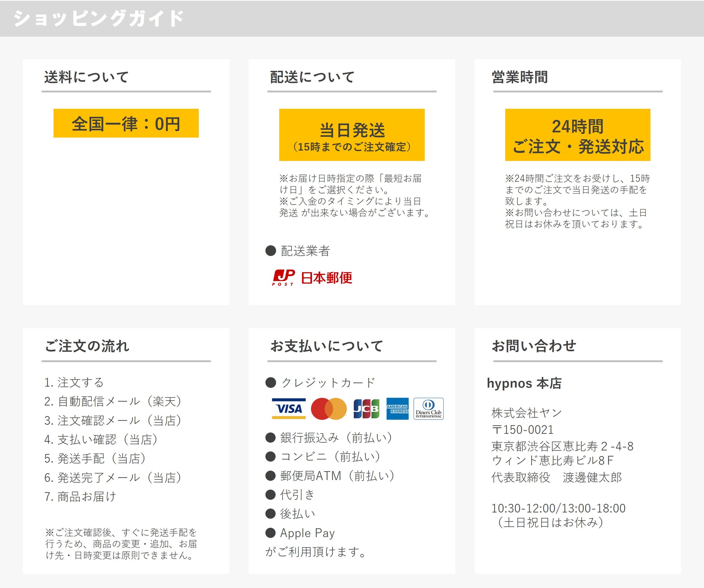
Task: Click the Mastercard logo
Action: tap(328, 409)
